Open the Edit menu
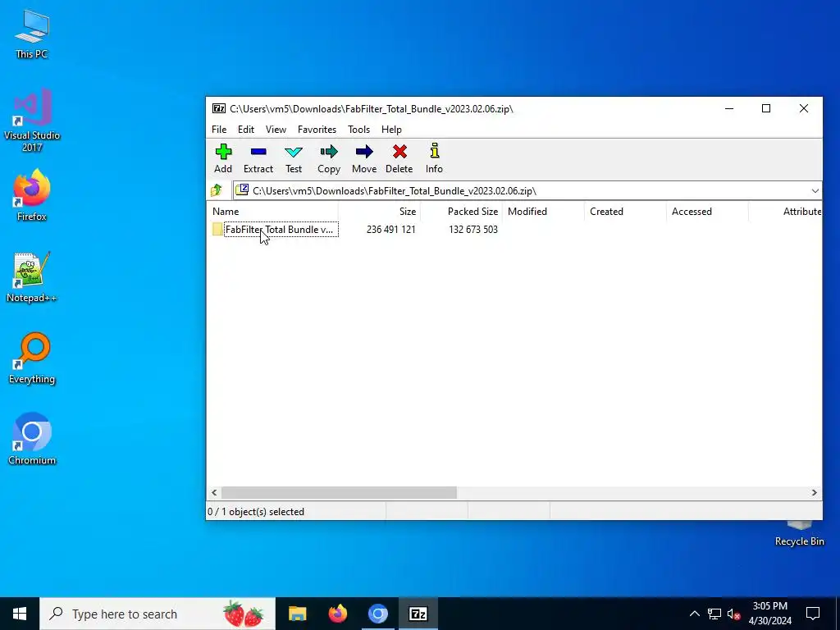 click(246, 130)
